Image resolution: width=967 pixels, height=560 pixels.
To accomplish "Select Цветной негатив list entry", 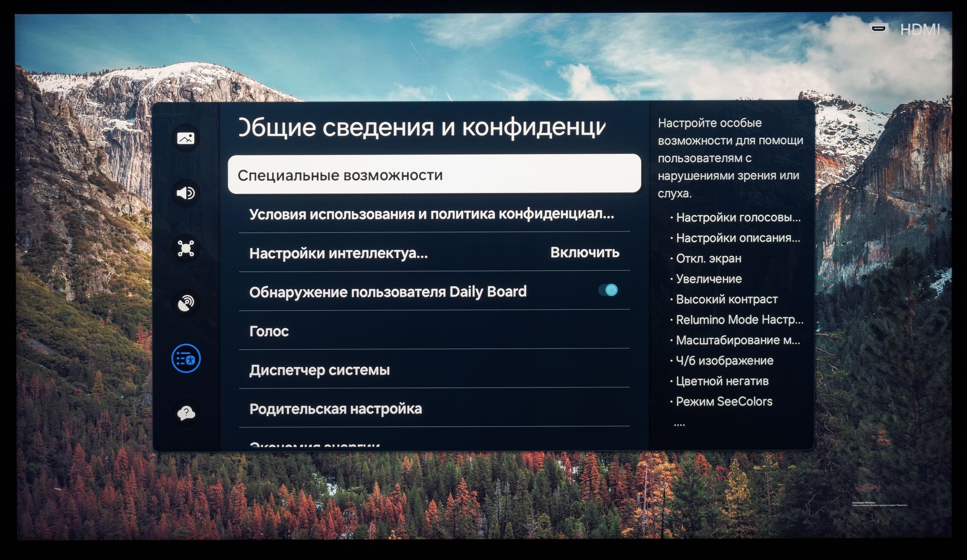I will tap(722, 381).
